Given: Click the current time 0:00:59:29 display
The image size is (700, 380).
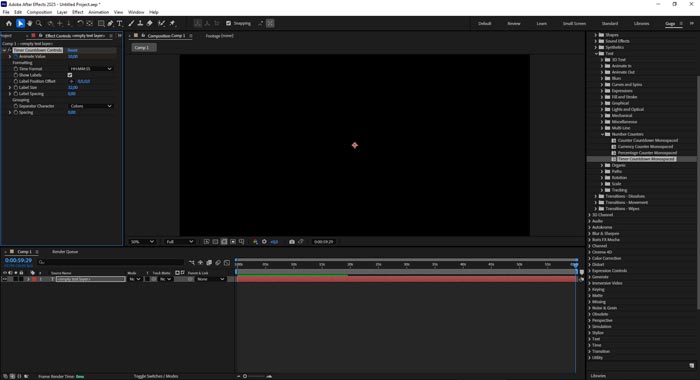Looking at the screenshot, I should (x=18, y=260).
